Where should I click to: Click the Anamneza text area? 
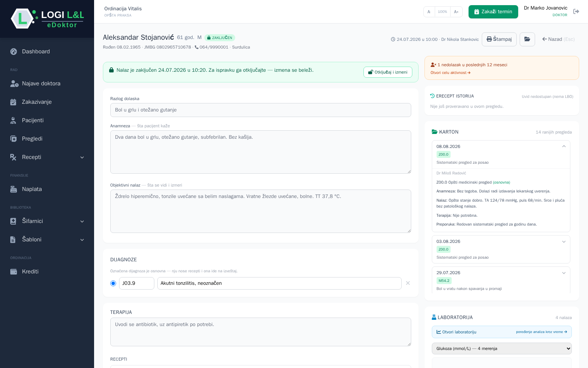click(x=261, y=152)
